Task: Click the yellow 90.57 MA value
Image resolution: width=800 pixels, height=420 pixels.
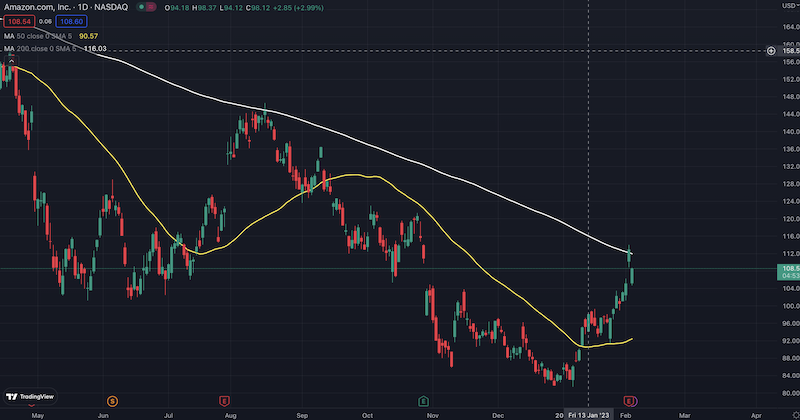Action: pos(89,36)
